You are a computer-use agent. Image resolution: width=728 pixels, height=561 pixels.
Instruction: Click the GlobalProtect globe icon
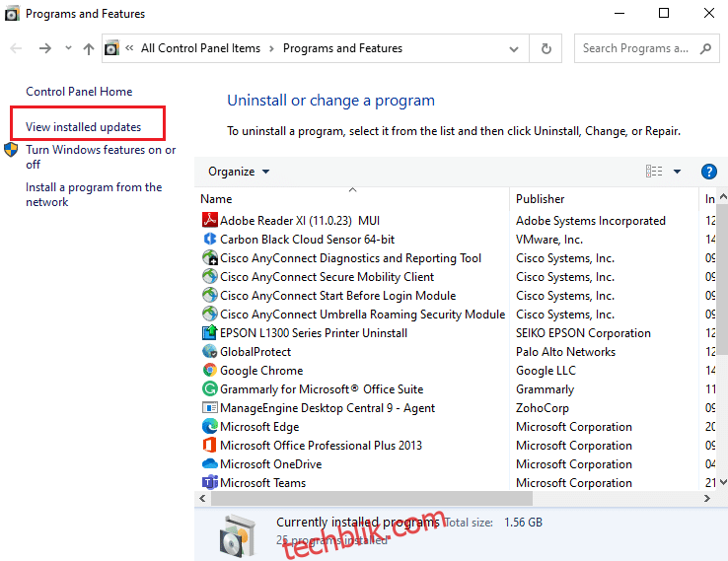(210, 351)
